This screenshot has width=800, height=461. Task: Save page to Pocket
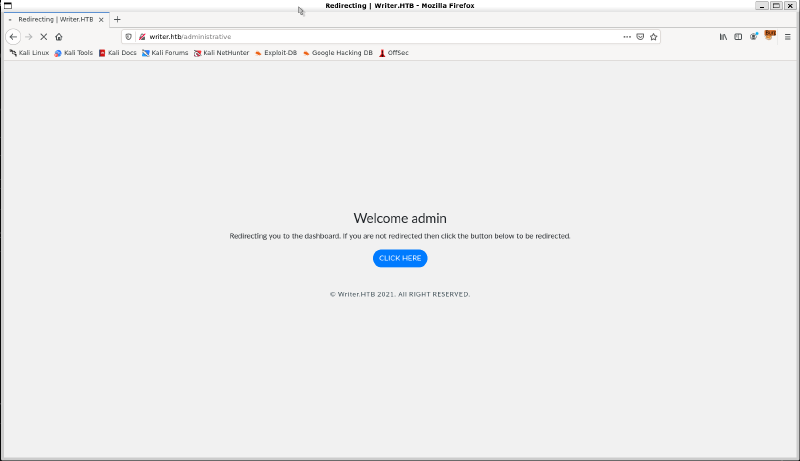coord(640,36)
